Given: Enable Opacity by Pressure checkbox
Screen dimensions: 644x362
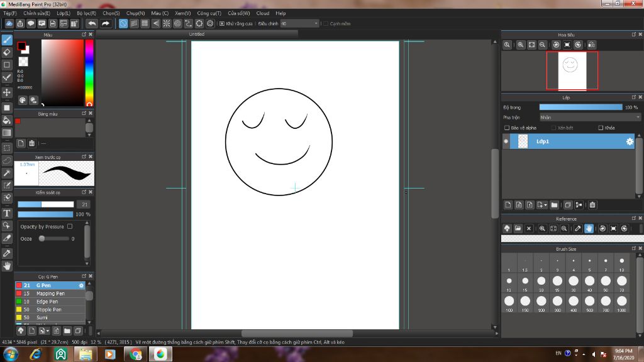Looking at the screenshot, I should [x=70, y=226].
